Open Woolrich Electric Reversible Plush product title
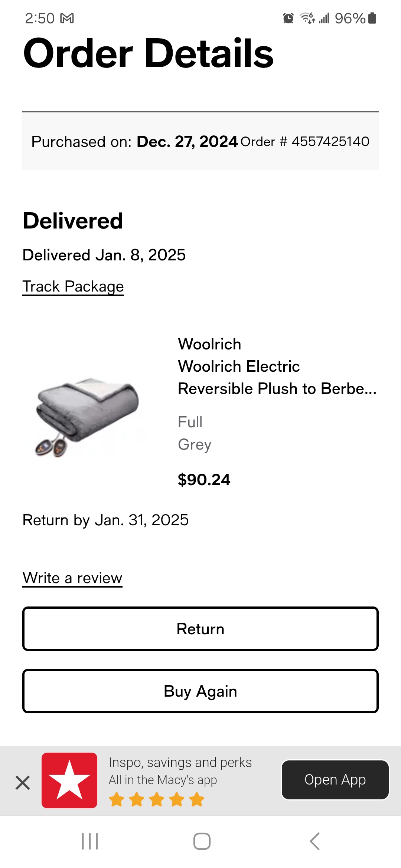The image size is (401, 868). [277, 378]
